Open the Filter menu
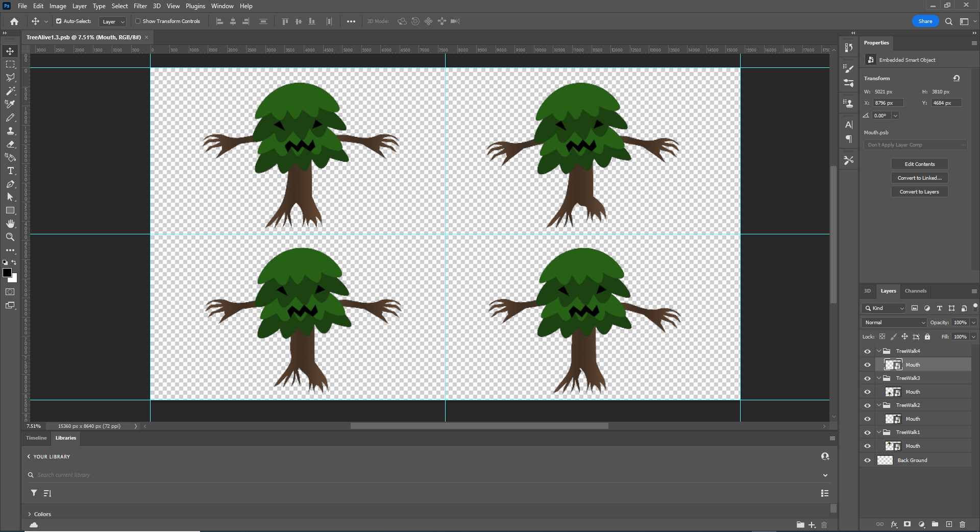This screenshot has height=532, width=980. point(140,6)
